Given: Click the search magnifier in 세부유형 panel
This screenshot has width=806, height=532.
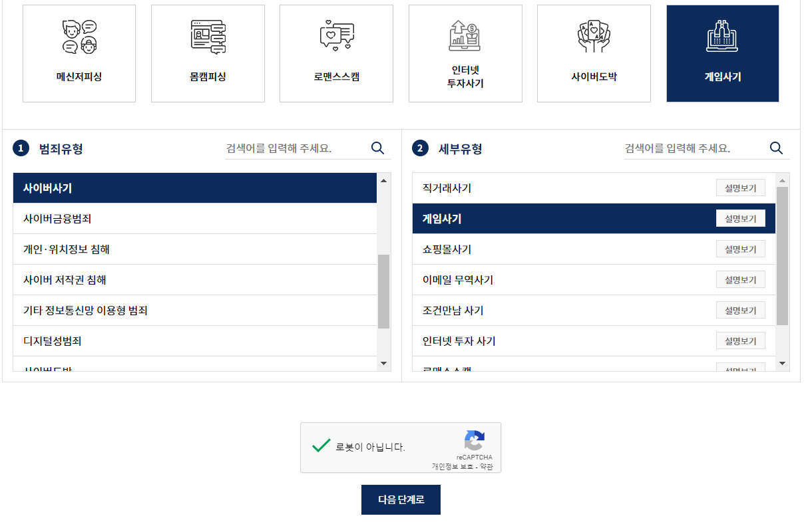Looking at the screenshot, I should tap(776, 148).
